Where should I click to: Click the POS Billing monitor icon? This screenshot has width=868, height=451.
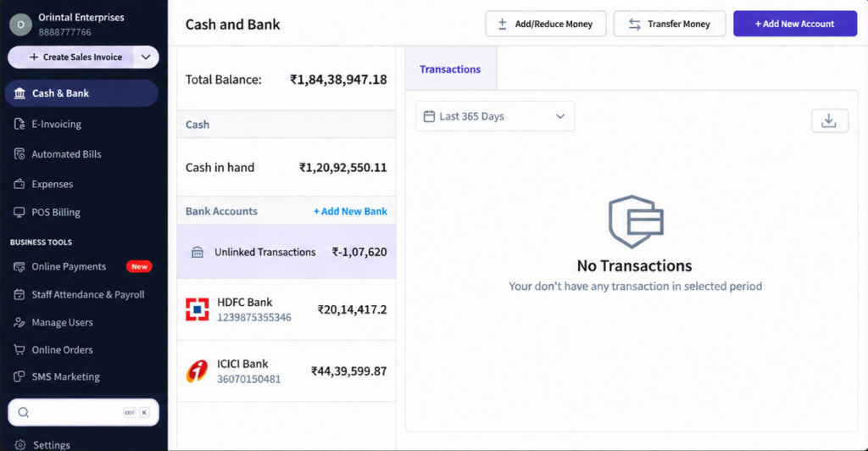[x=19, y=213]
